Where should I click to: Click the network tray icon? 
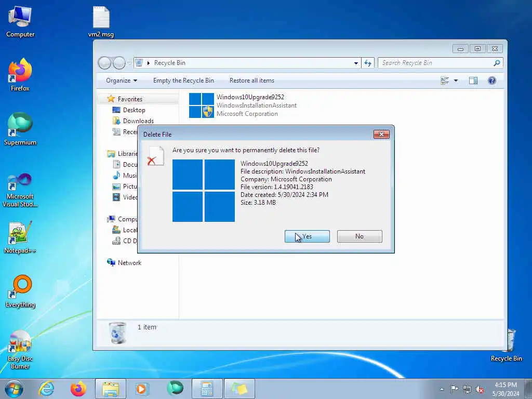[467, 389]
